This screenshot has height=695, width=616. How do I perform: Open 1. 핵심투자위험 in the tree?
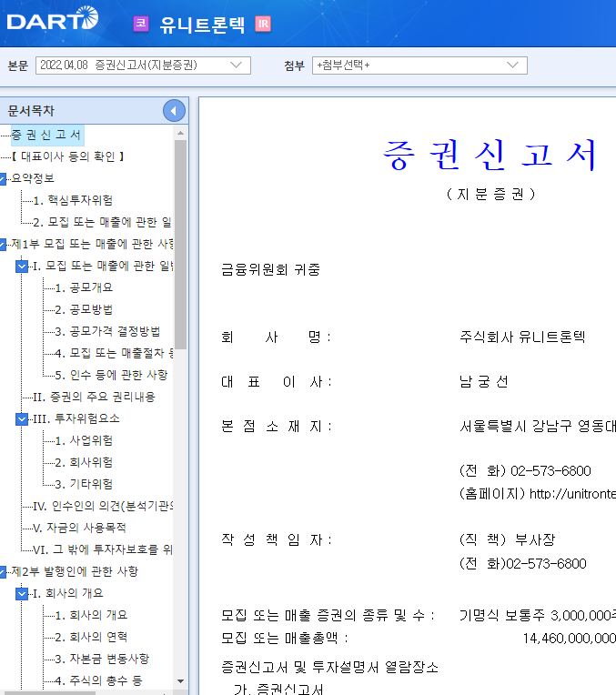73,200
